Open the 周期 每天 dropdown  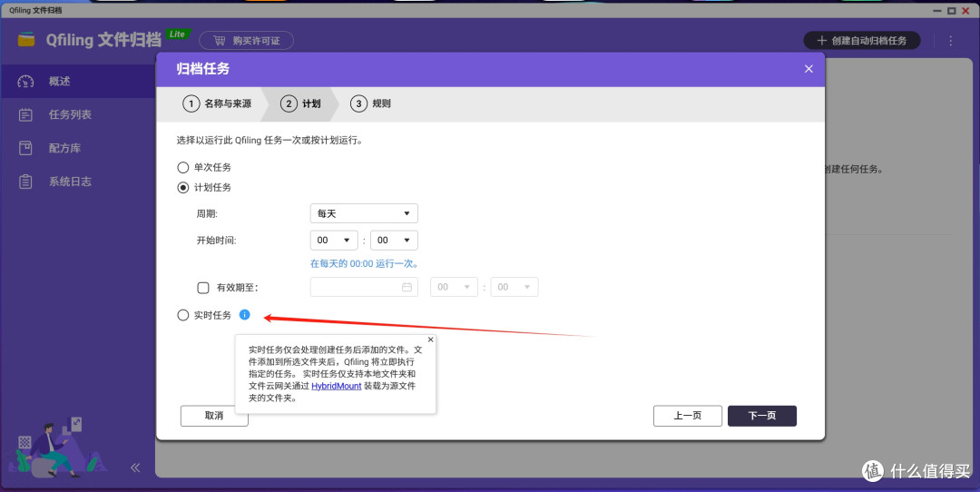[364, 213]
